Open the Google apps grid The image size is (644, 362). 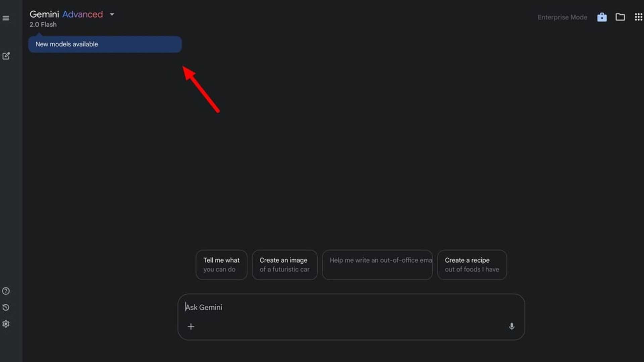pos(638,17)
